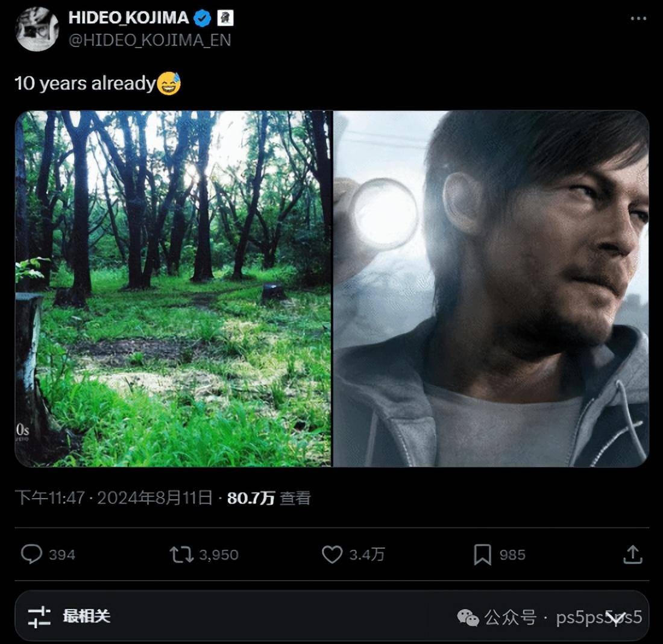
Task: Click the blue verified checkmark badge
Action: (203, 18)
